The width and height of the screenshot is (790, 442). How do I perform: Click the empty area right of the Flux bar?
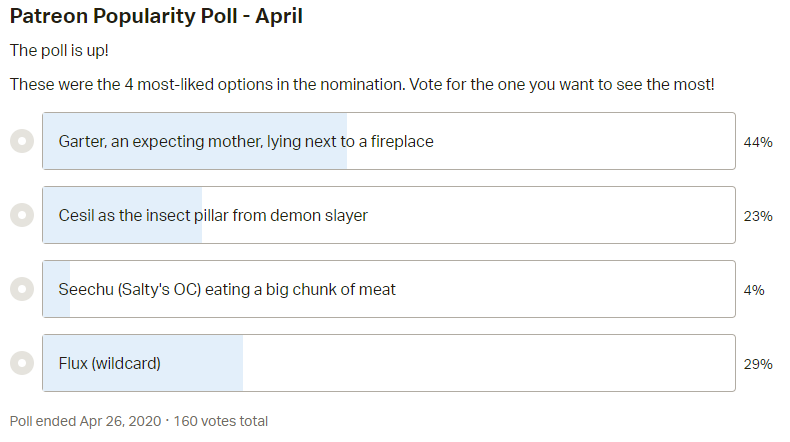point(490,363)
